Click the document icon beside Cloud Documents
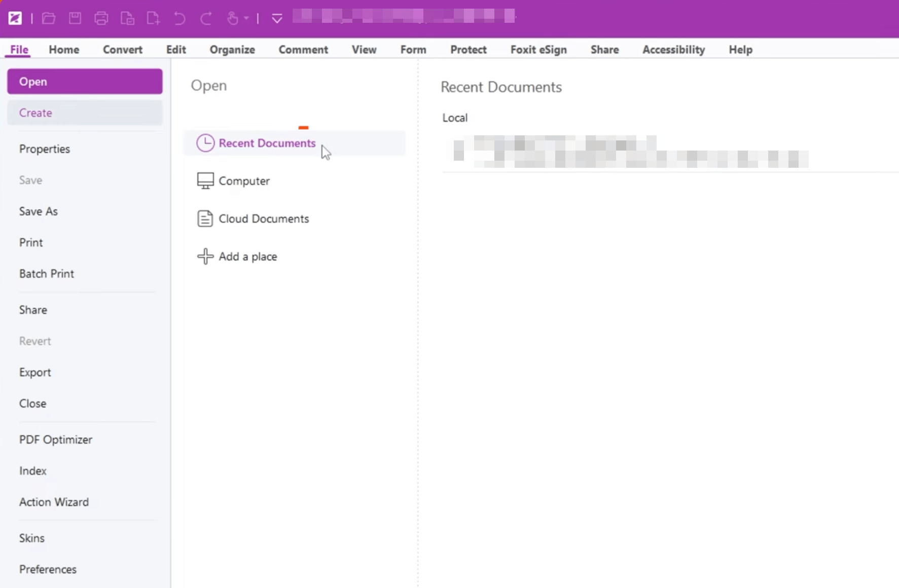The height and width of the screenshot is (588, 899). [205, 218]
